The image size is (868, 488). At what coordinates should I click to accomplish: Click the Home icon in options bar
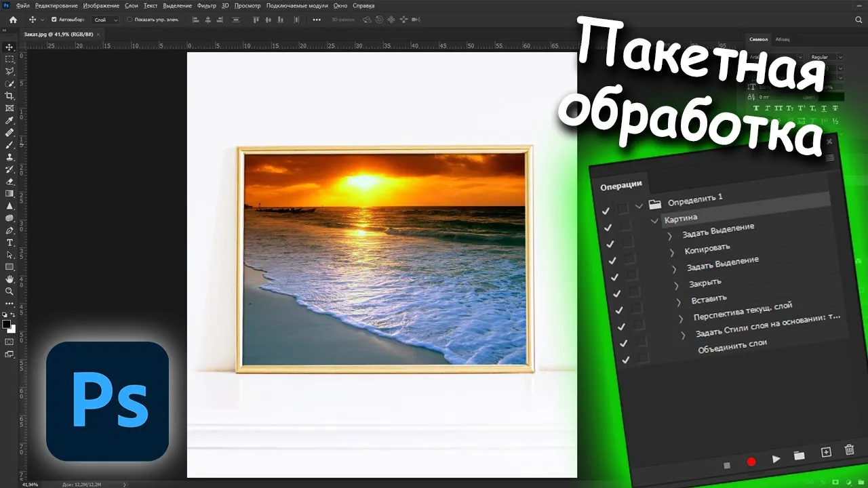coord(13,20)
